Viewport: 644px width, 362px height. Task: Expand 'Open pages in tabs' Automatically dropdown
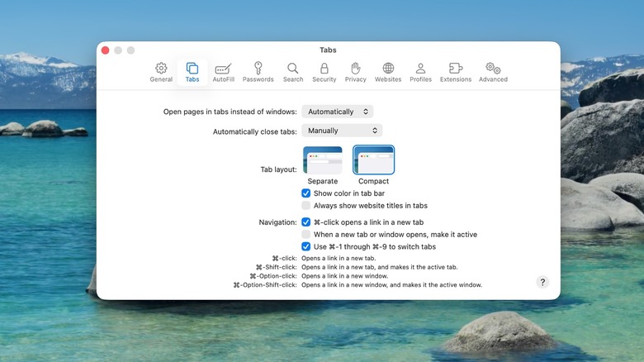[337, 112]
